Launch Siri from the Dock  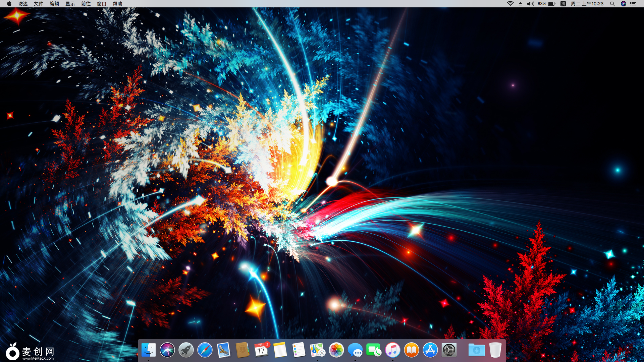[x=167, y=350]
